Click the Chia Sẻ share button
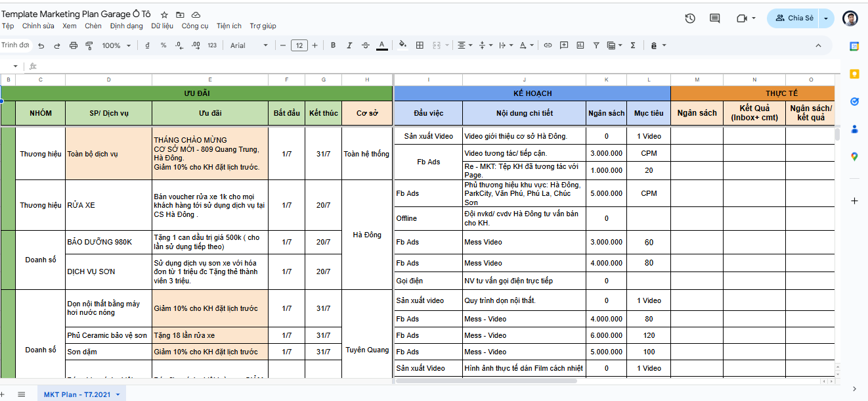 pyautogui.click(x=794, y=18)
